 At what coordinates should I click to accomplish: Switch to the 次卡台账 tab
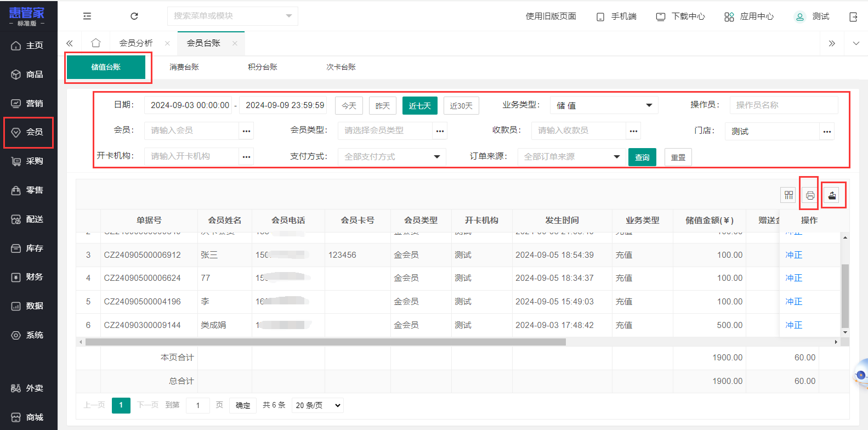(x=341, y=67)
